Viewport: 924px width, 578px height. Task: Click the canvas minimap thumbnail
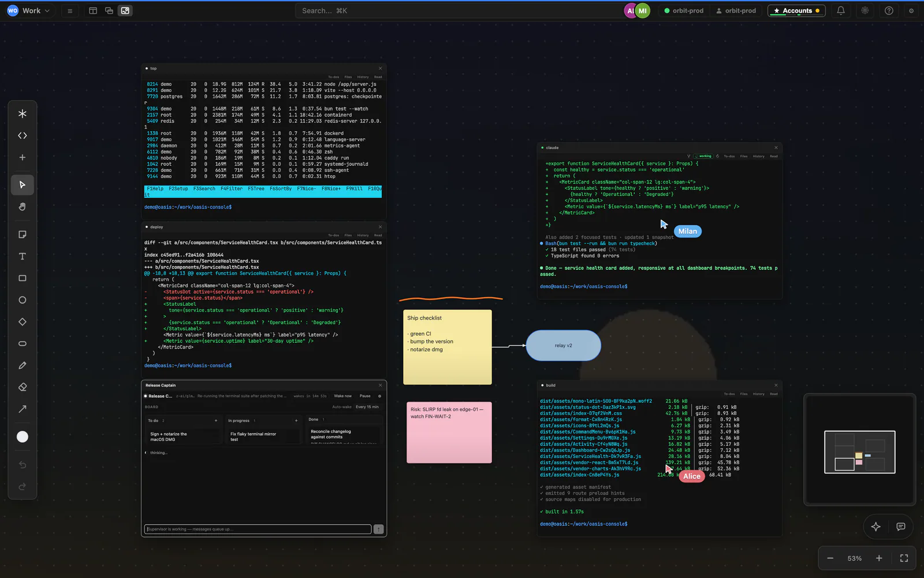pyautogui.click(x=860, y=452)
